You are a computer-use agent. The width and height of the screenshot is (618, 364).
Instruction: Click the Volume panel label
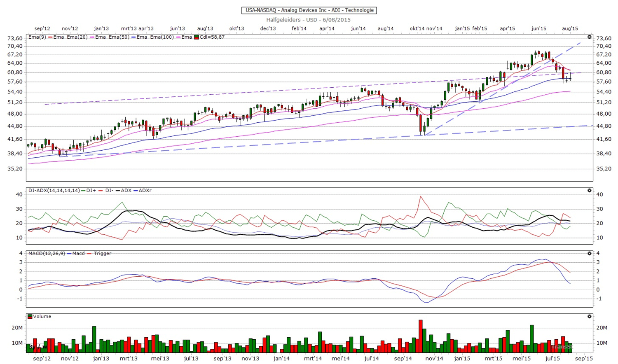[42, 317]
